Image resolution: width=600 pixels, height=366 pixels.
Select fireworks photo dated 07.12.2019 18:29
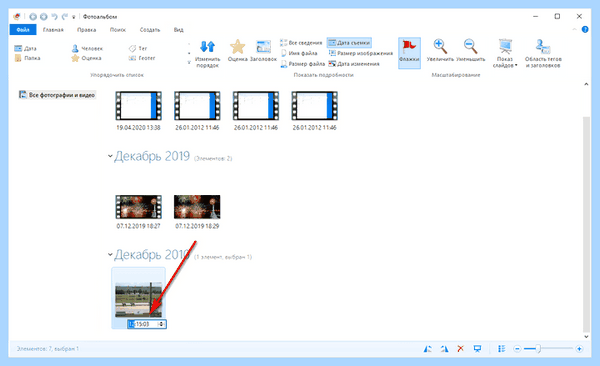pyautogui.click(x=197, y=207)
